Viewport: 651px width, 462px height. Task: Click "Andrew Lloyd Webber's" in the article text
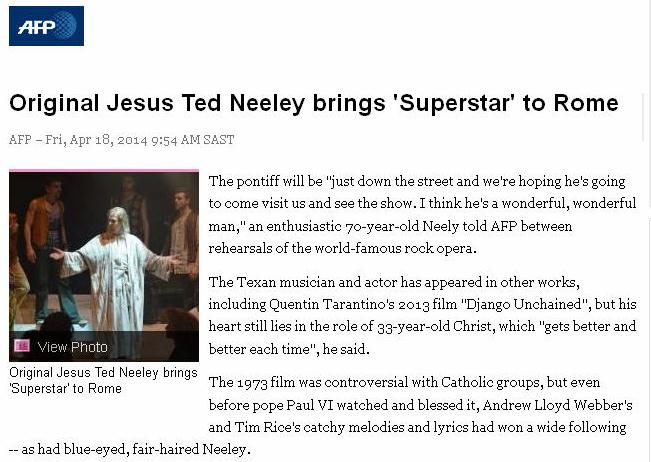click(556, 405)
